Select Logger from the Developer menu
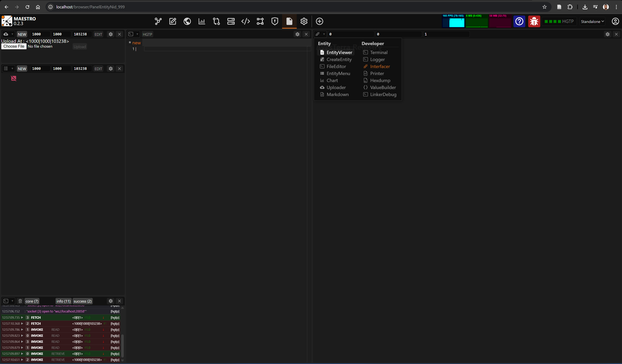The height and width of the screenshot is (364, 622). pyautogui.click(x=374, y=59)
